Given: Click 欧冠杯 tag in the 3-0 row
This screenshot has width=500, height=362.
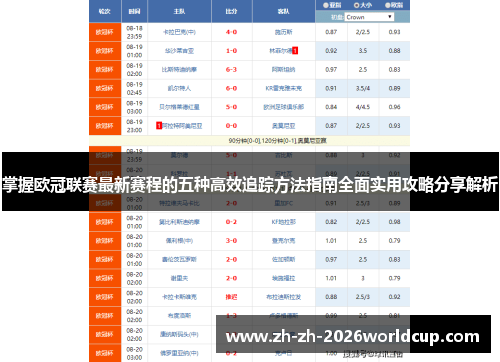Looking at the screenshot, I should tap(105, 241).
